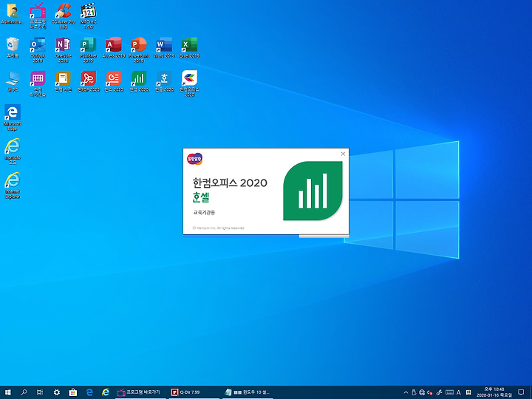
Task: Open the Administrator user folder icon
Action: point(13,14)
